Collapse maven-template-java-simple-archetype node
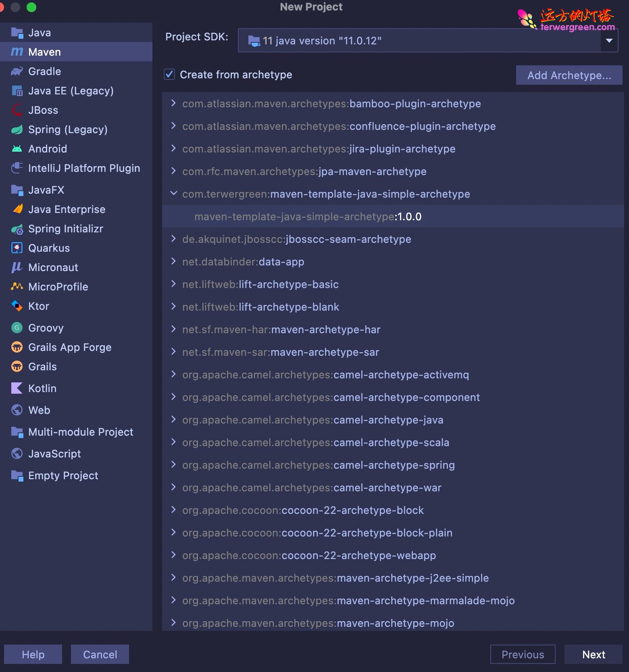Viewport: 629px width, 672px height. tap(174, 194)
